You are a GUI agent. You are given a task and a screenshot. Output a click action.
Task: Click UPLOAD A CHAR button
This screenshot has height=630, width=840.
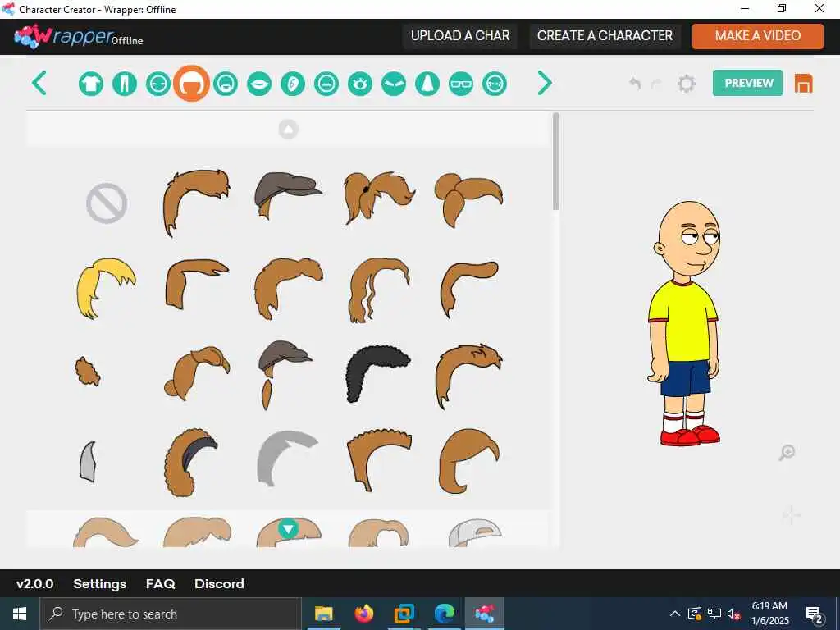coord(460,36)
